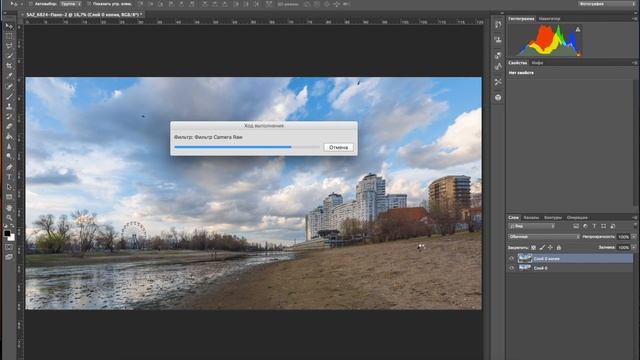Select the Eyedropper tool
The width and height of the screenshot is (640, 360).
coord(9,76)
